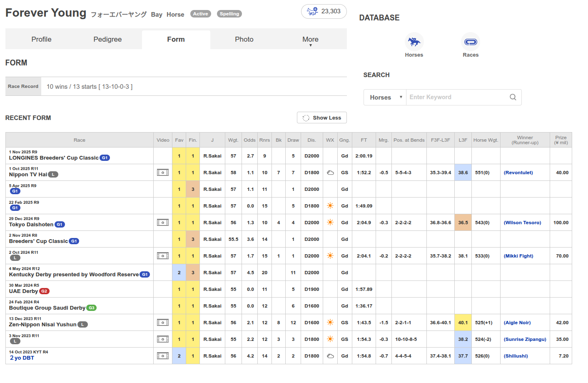This screenshot has width=588, height=383.
Task: Click the G1 badge beside Kentucky Derby
Action: [145, 275]
